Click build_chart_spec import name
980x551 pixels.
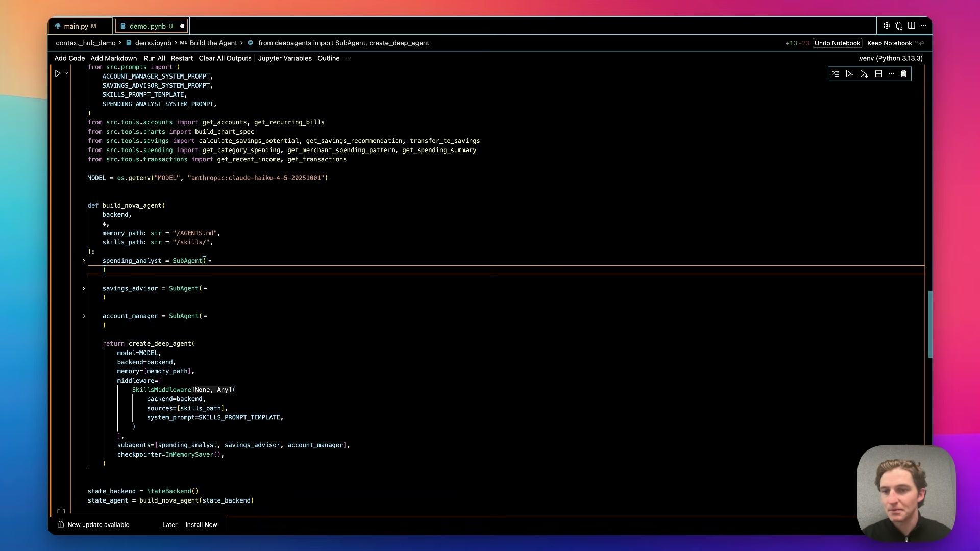[x=225, y=132]
